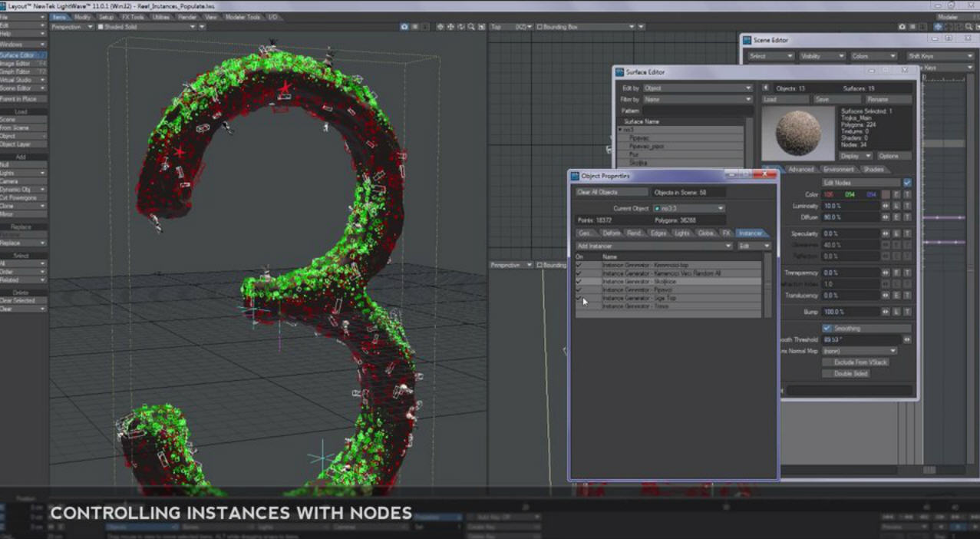Click the surface preview sphere thumbnail
Viewport: 980px width, 539px height.
(797, 132)
